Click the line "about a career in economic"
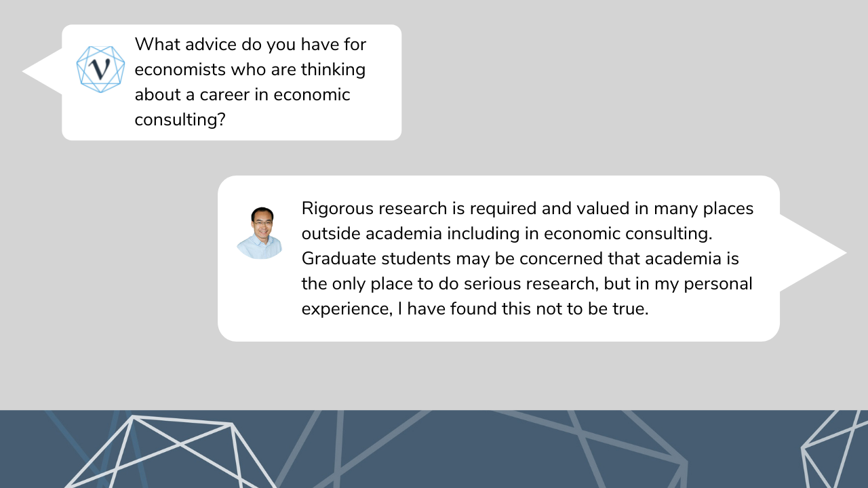 coord(242,94)
